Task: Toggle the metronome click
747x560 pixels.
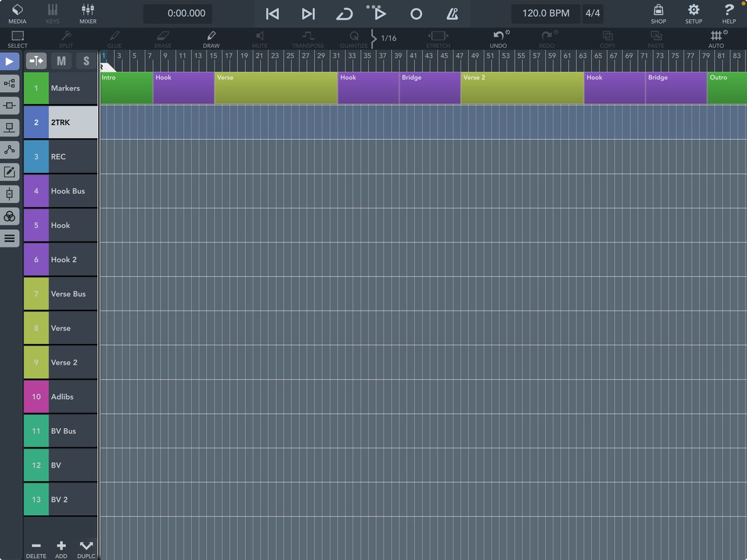Action: [x=453, y=14]
